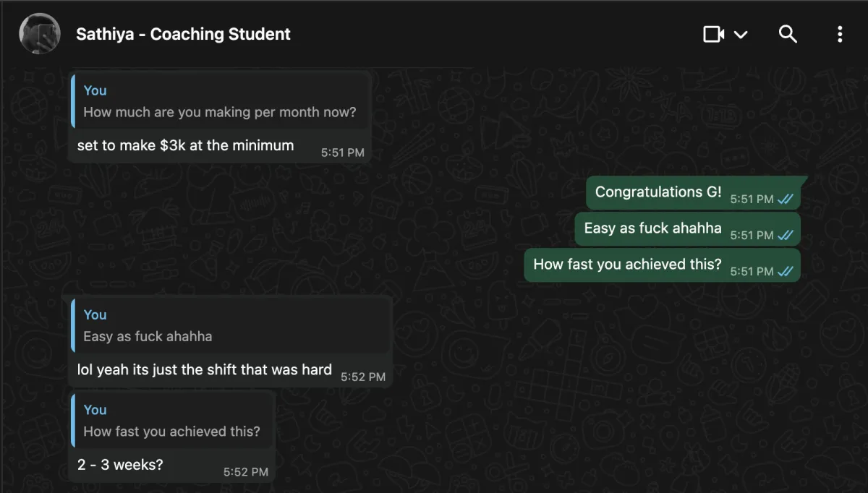
Task: Jump to quoted 'Easy as fuck ahahha' reply
Action: pyautogui.click(x=231, y=326)
